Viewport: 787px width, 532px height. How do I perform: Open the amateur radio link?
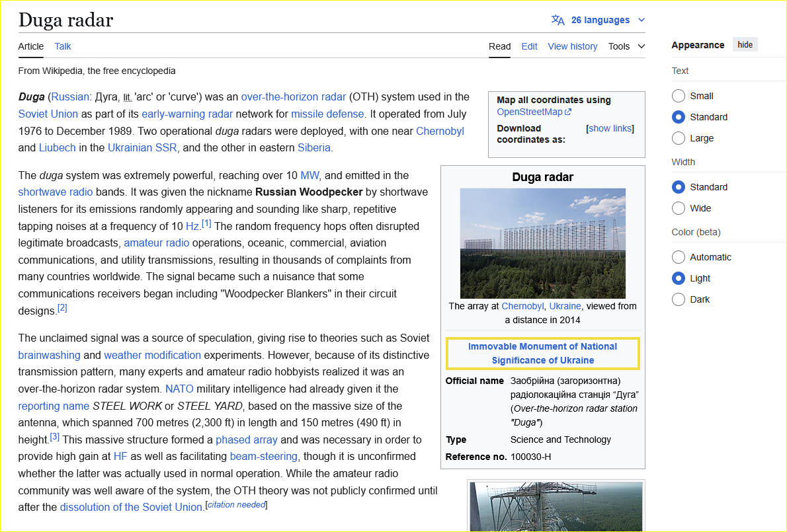coord(157,243)
